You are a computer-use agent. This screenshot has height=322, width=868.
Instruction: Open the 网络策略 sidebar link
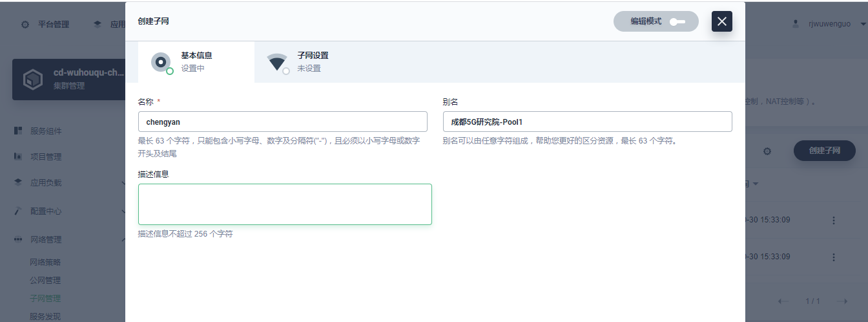45,263
